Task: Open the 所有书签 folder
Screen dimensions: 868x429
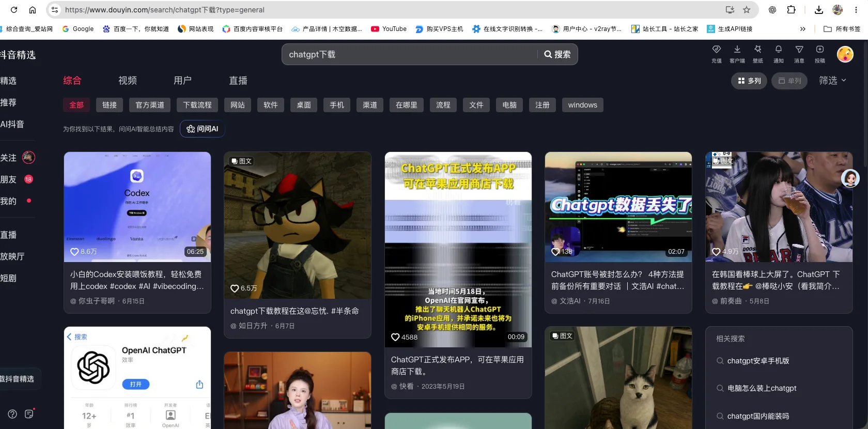Action: (842, 29)
